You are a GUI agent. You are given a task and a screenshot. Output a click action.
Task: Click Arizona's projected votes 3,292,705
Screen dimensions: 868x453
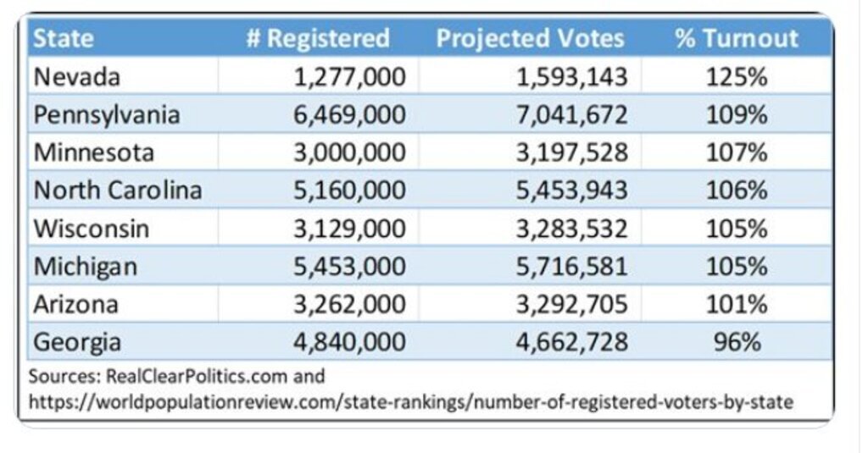point(573,304)
